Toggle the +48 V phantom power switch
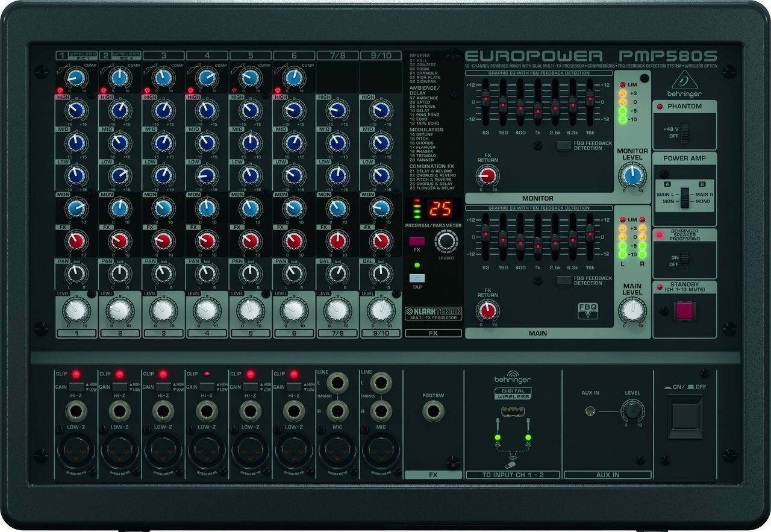Viewport: 771px width, 532px height. point(684,131)
